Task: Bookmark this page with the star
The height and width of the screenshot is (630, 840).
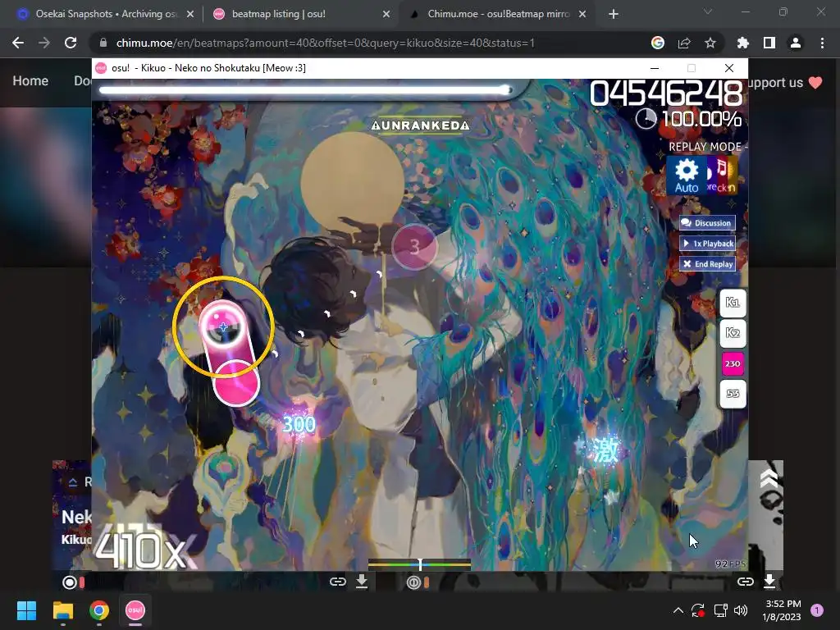Action: click(710, 43)
